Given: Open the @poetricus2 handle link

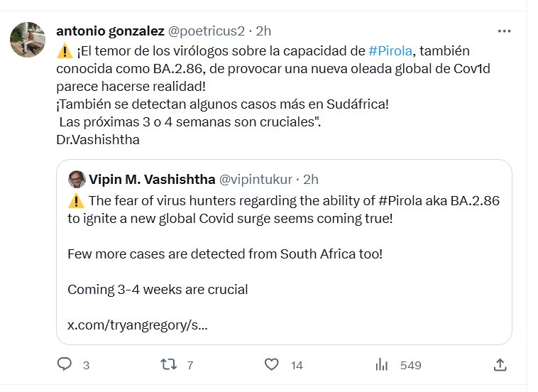Looking at the screenshot, I should [206, 31].
